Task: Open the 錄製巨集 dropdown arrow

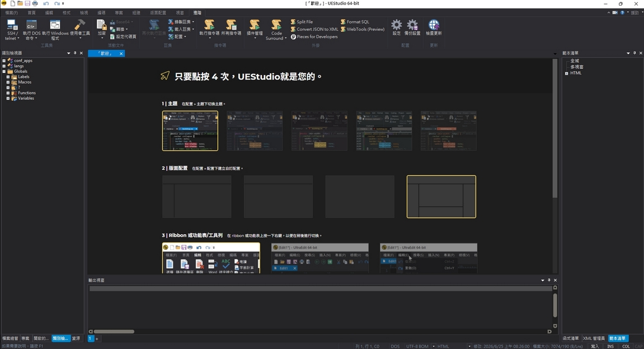Action: [x=193, y=22]
